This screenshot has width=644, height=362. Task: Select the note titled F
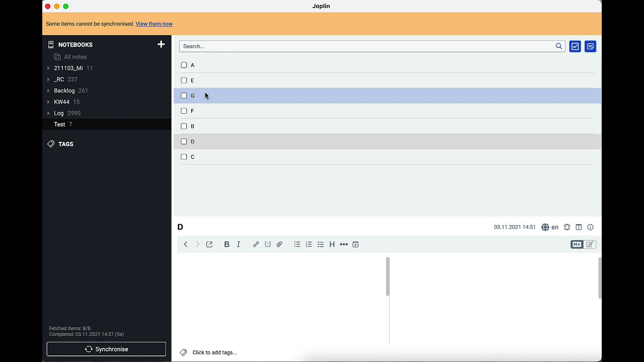click(x=387, y=111)
